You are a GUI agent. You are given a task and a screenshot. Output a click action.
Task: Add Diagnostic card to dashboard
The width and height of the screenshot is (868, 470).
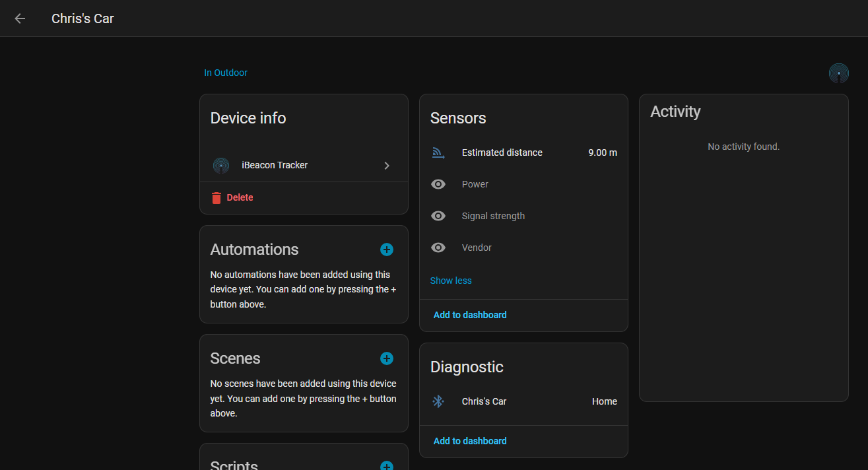(x=470, y=441)
